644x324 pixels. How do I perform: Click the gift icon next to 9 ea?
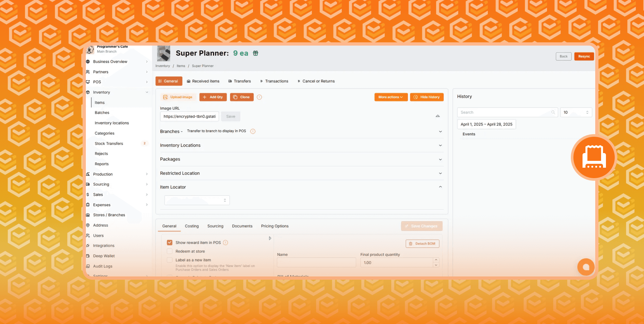(x=255, y=53)
